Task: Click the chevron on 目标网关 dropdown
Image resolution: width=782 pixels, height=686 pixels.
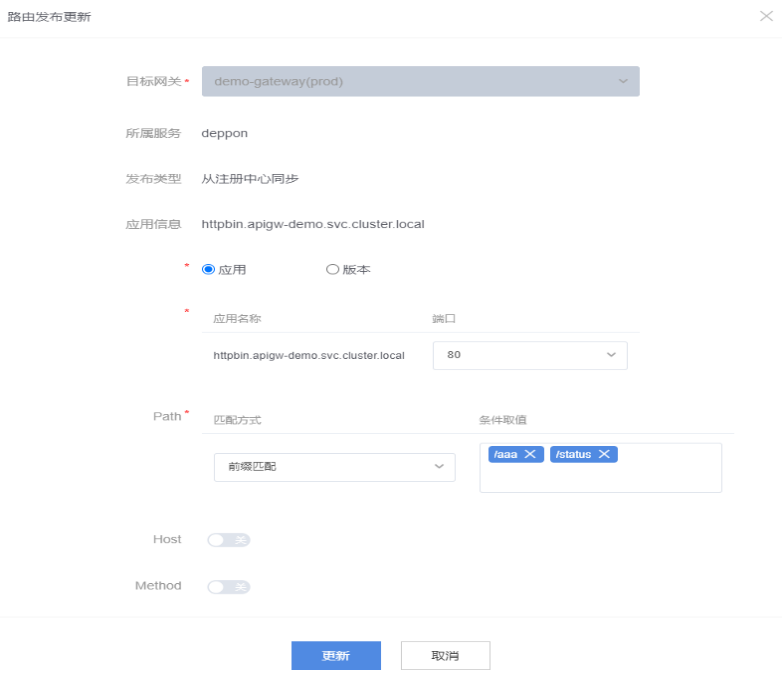Action: (623, 81)
